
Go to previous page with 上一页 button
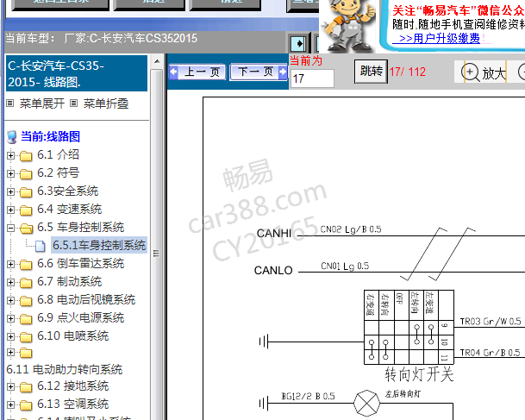[x=197, y=72]
